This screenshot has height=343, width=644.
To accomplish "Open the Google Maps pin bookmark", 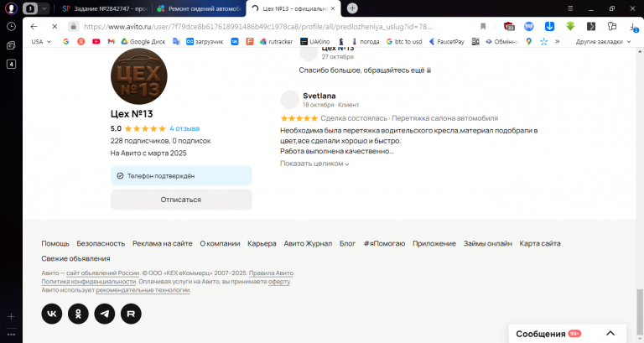I will [528, 41].
